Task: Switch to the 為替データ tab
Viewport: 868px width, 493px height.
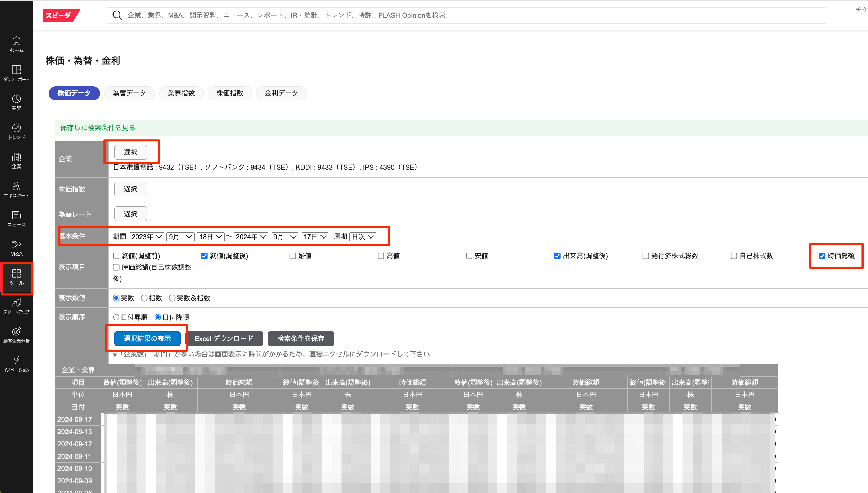Action: [129, 93]
